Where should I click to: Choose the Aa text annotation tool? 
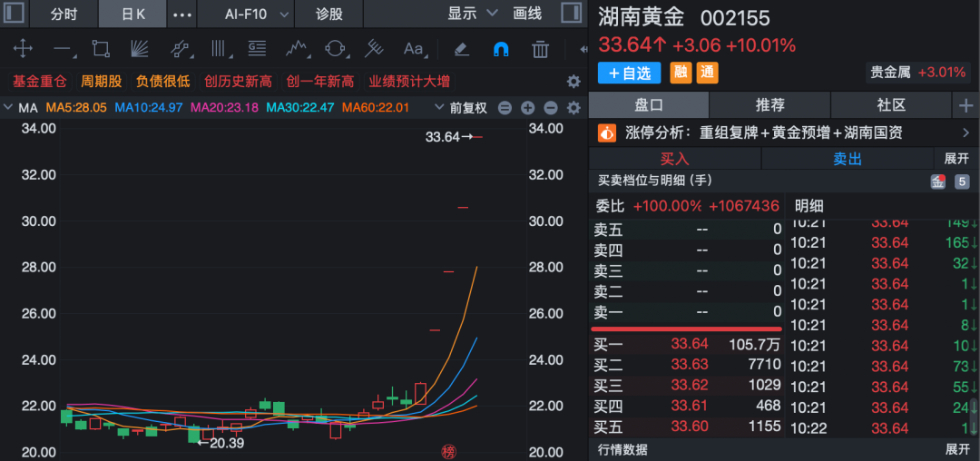click(413, 49)
